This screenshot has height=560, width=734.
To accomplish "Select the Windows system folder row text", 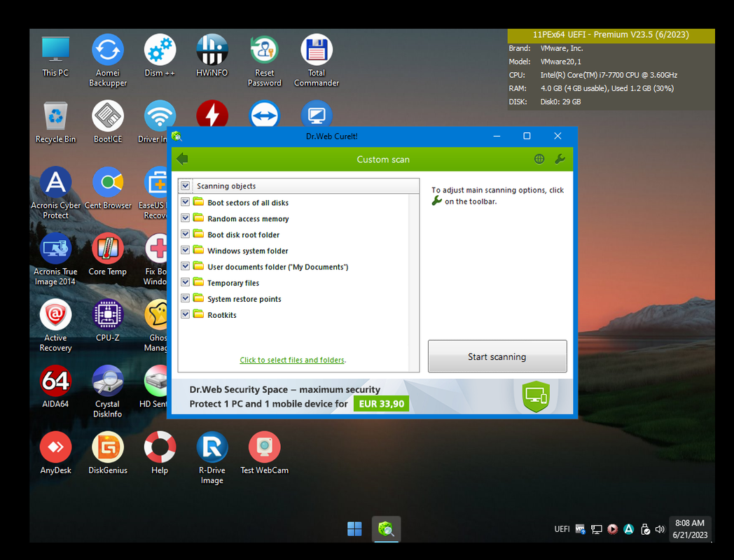I will (x=248, y=251).
